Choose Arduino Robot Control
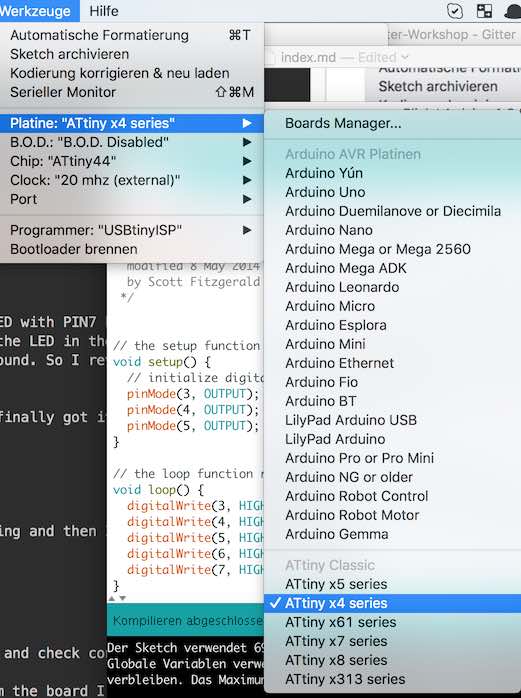The height and width of the screenshot is (698, 521). 392,496
